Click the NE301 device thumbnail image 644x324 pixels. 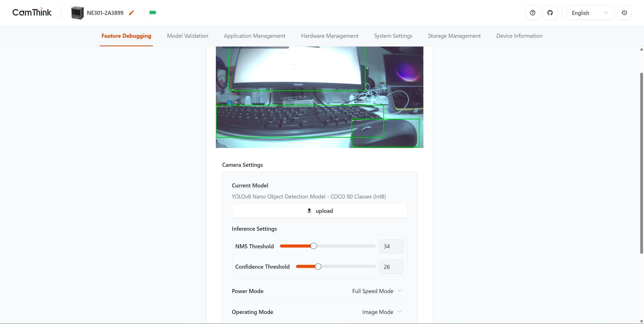click(77, 13)
